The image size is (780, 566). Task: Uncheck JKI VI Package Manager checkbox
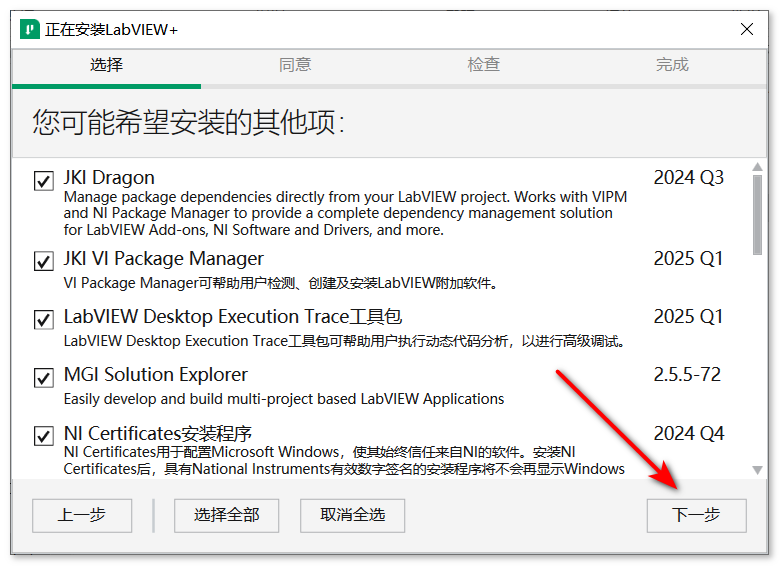pyautogui.click(x=44, y=261)
